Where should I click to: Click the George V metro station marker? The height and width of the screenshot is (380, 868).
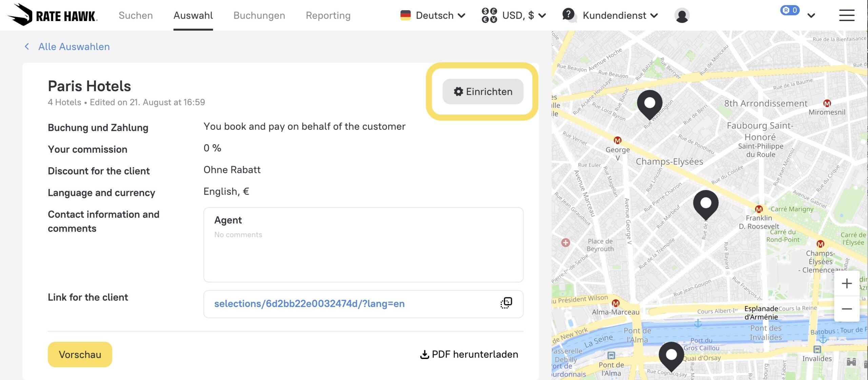click(617, 140)
